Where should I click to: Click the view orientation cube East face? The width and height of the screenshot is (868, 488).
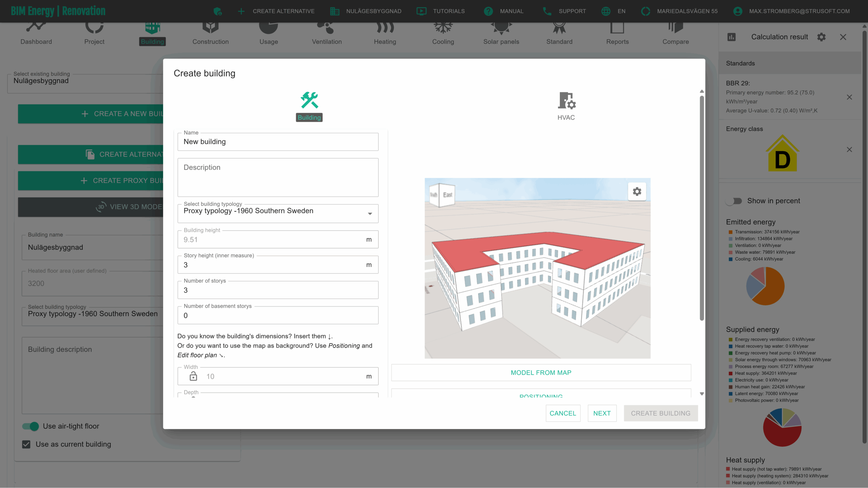448,195
